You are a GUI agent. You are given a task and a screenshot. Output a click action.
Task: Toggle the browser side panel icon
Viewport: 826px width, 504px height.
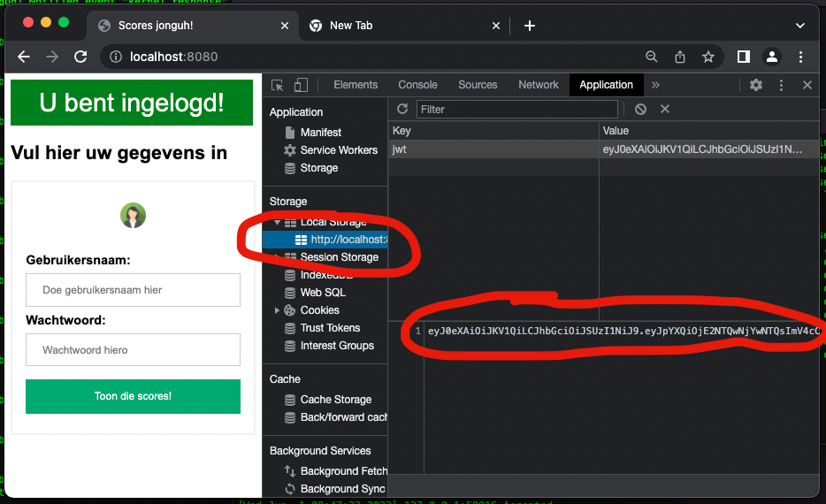[743, 57]
